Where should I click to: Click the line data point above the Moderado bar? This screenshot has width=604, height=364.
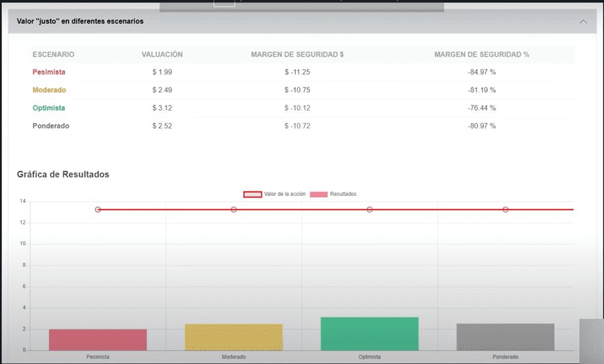(234, 210)
